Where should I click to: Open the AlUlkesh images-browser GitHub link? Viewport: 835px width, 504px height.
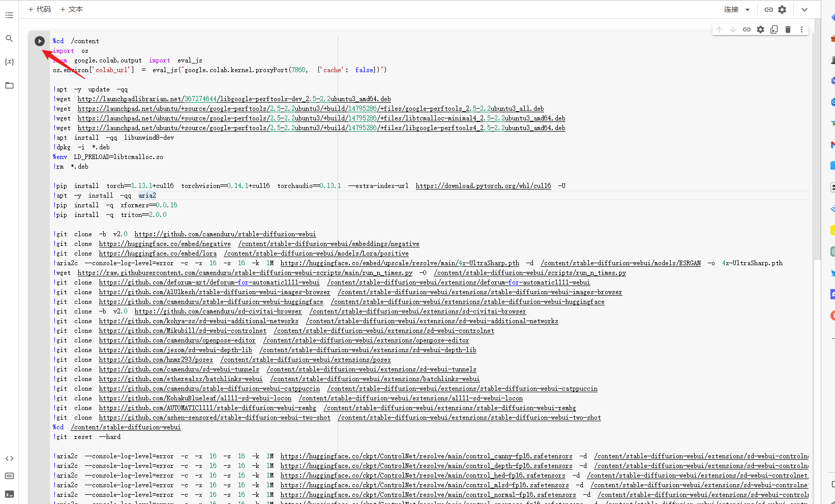tap(215, 292)
